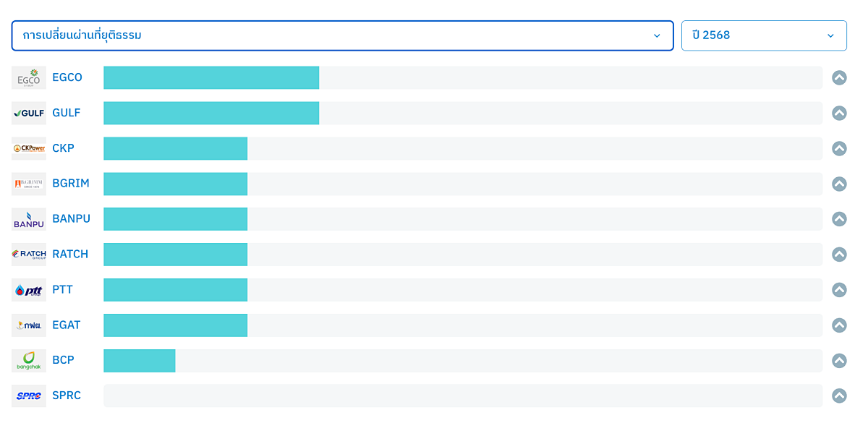Click the GULF company logo
This screenshot has height=444, width=868.
tap(29, 114)
